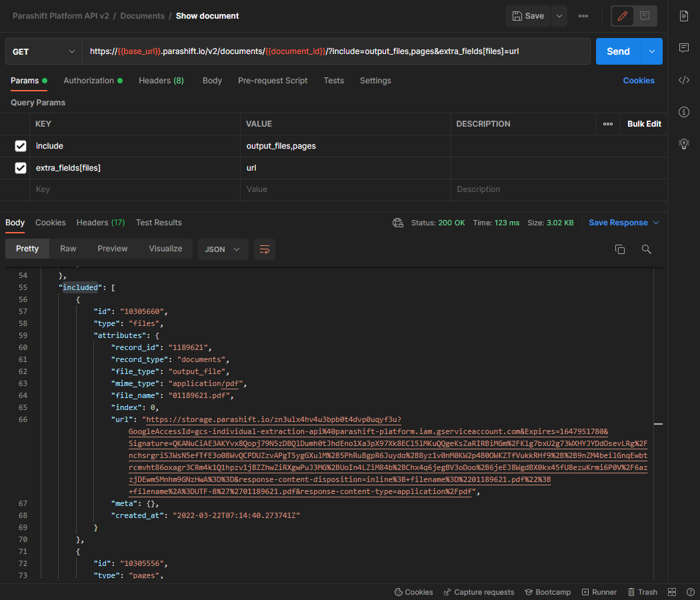Click the request URL input field

tap(336, 51)
